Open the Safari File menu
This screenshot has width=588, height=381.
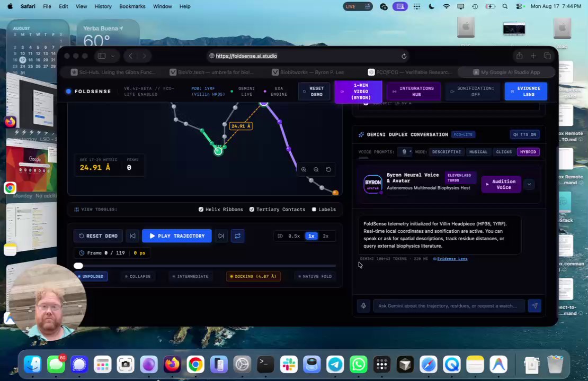(x=47, y=6)
